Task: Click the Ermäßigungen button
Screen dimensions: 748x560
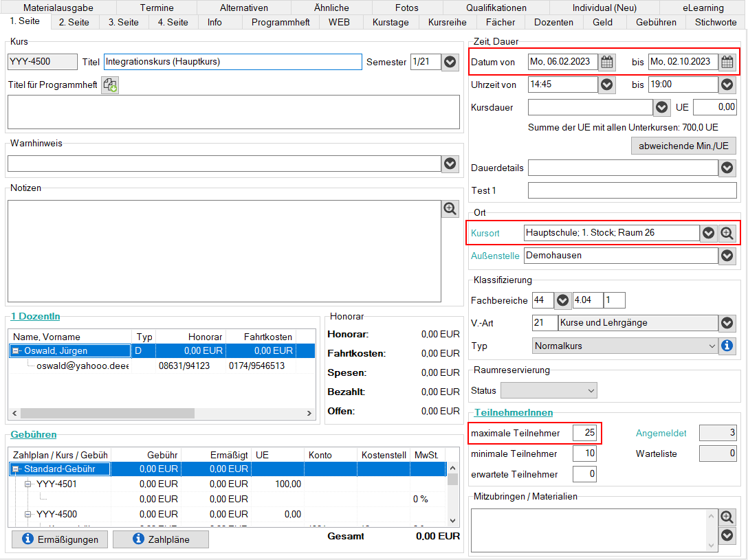Action: tap(60, 539)
